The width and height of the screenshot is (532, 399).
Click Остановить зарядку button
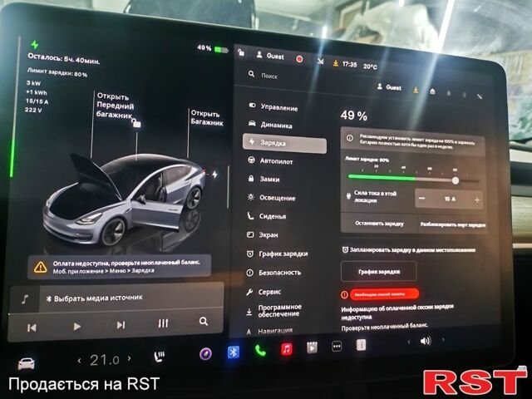(x=379, y=224)
